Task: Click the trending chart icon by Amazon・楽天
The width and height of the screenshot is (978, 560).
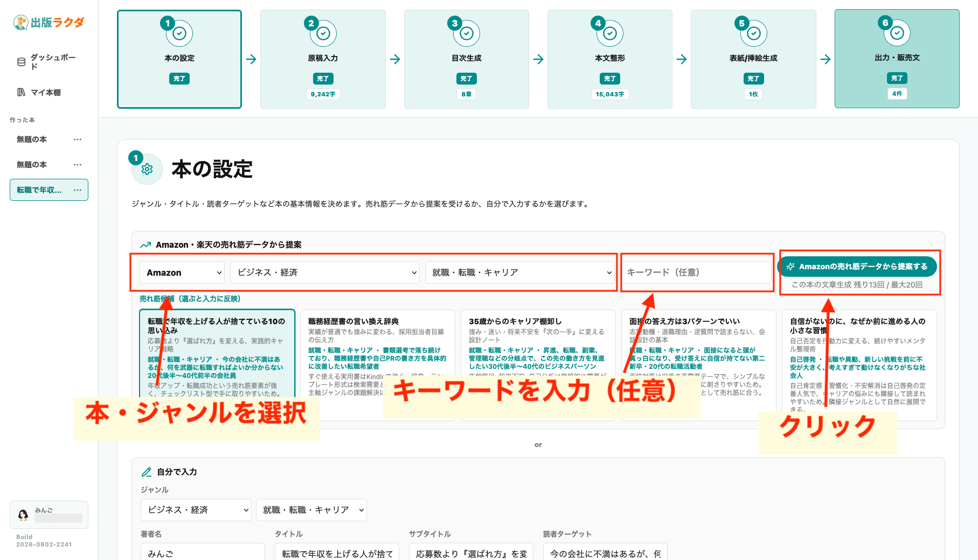Action: point(145,245)
